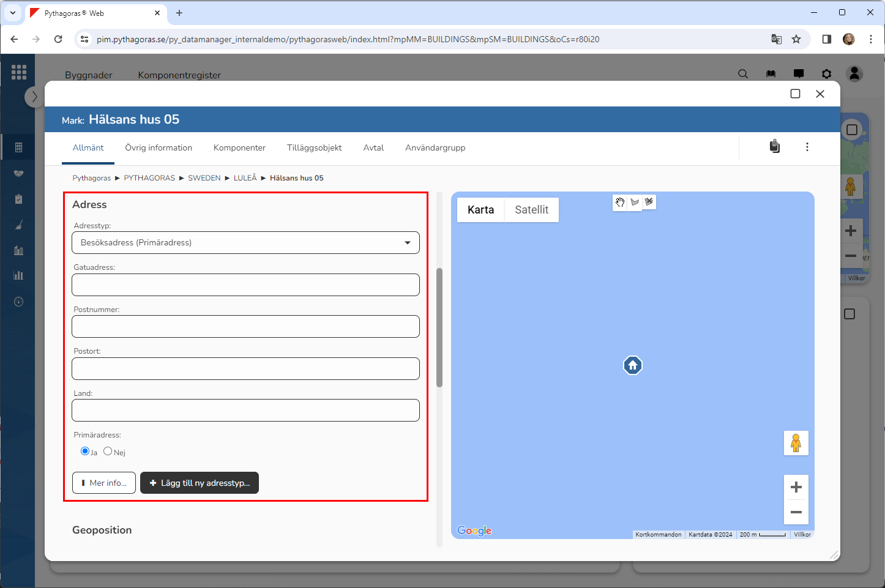Zoom in the map with plus button
This screenshot has width=885, height=588.
coord(796,487)
